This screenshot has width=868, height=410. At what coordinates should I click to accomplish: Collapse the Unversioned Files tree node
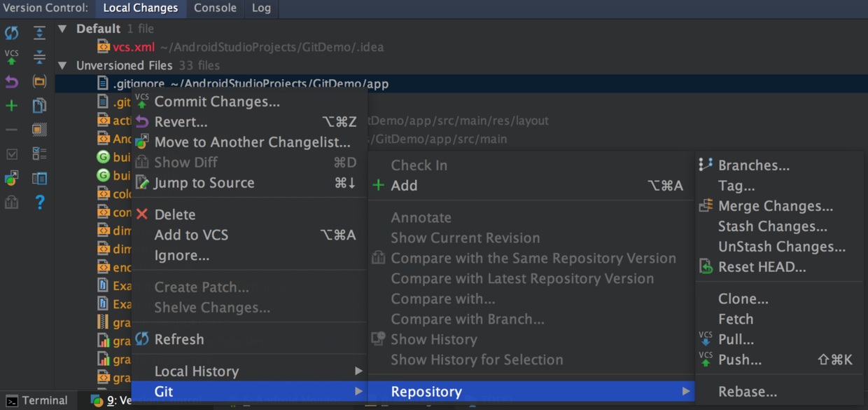pos(63,65)
